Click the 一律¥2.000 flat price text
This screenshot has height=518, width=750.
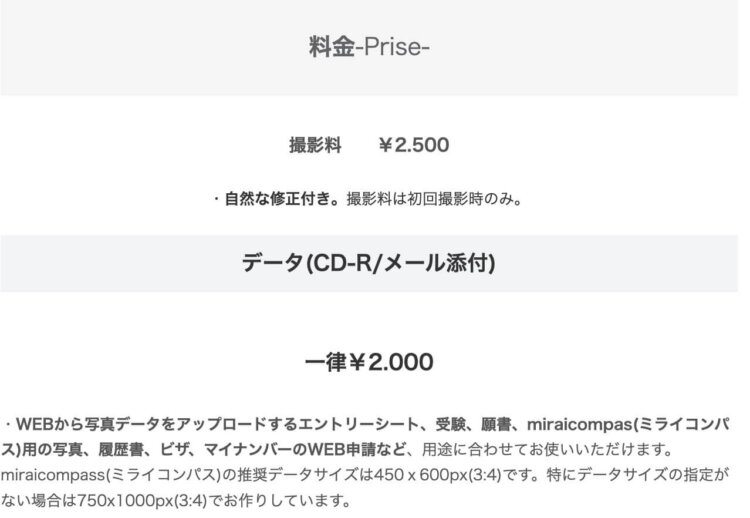click(369, 362)
